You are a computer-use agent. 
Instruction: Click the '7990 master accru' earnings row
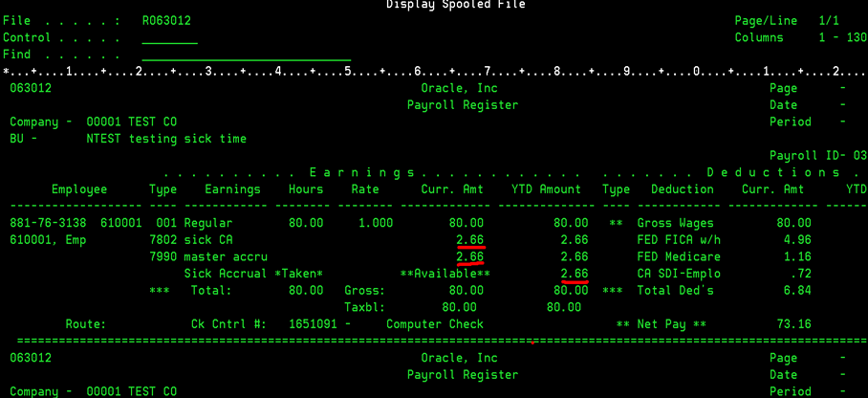click(208, 256)
